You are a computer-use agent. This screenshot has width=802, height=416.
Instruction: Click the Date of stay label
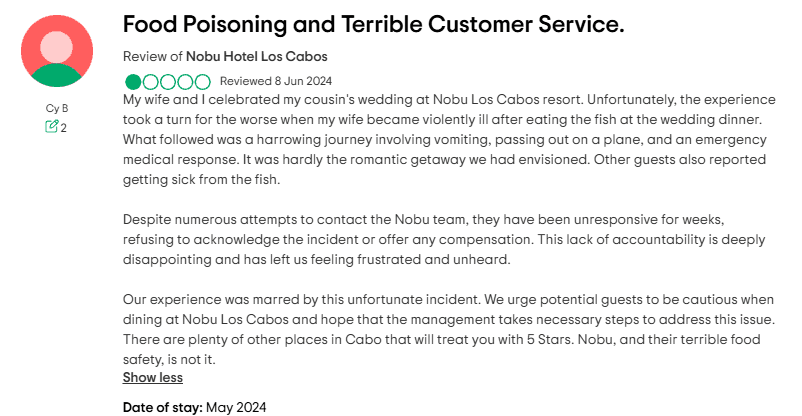click(x=162, y=407)
